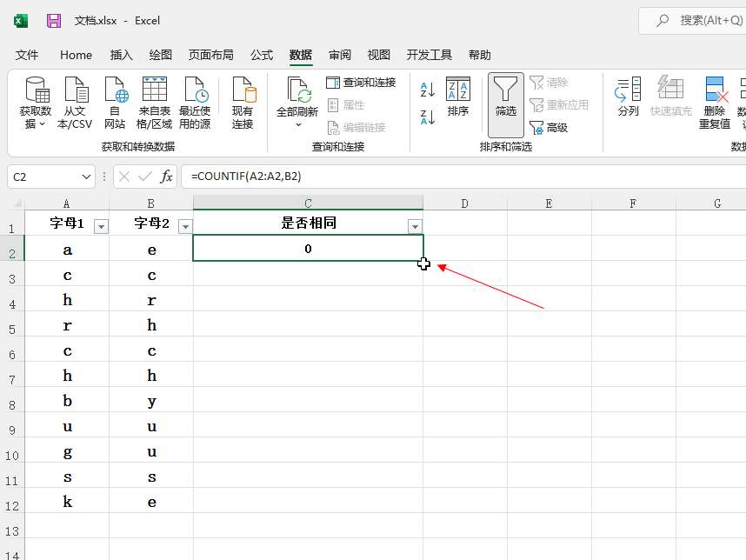Import data From Text/CSV (从文本/CSV)

75,103
